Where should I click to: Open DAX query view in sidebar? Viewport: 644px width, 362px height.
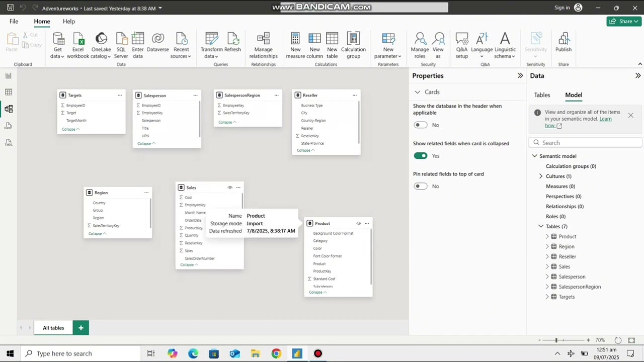point(9,126)
